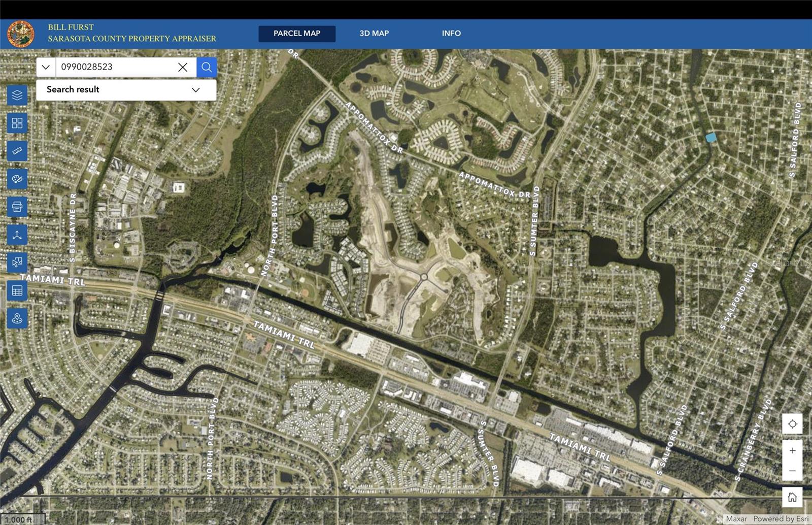Open the map layers panel

17,95
